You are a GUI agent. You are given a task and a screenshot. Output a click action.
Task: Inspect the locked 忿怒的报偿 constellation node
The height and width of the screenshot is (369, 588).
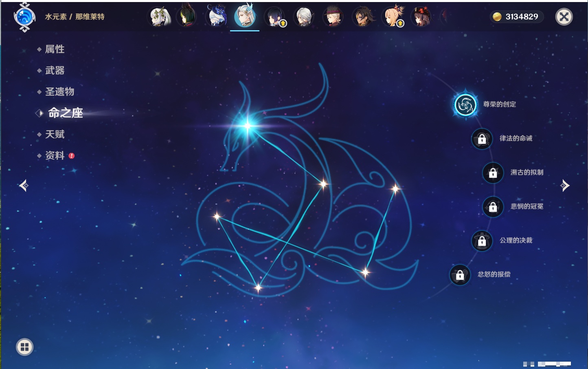point(460,275)
